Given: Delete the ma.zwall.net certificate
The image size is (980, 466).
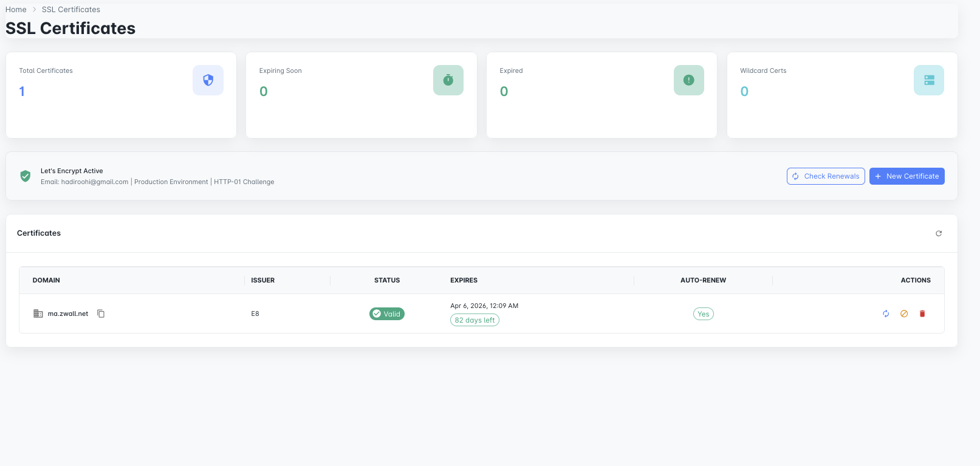Looking at the screenshot, I should pos(922,314).
